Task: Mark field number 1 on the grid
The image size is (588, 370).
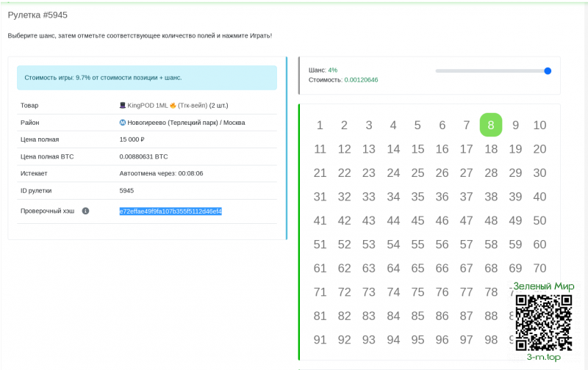Action: tap(320, 126)
